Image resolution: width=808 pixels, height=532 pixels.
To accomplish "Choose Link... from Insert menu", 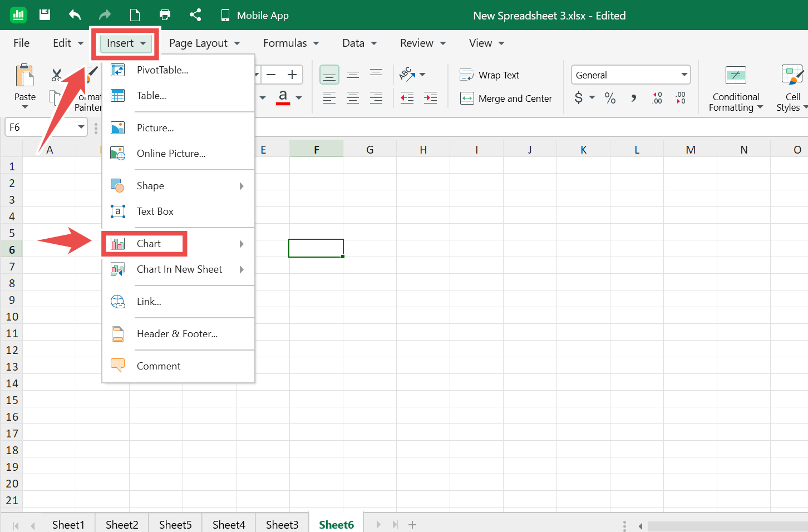I will 179,301.
